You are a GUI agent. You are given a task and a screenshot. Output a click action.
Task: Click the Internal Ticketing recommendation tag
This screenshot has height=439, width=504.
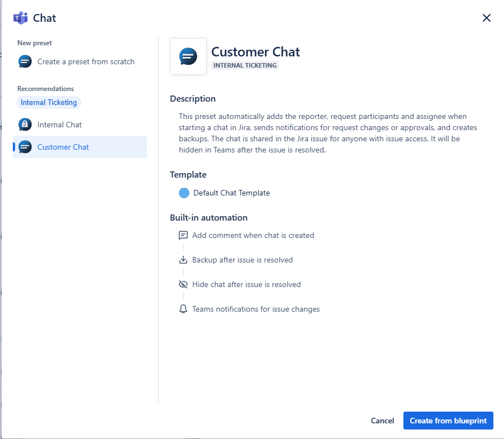coord(49,102)
